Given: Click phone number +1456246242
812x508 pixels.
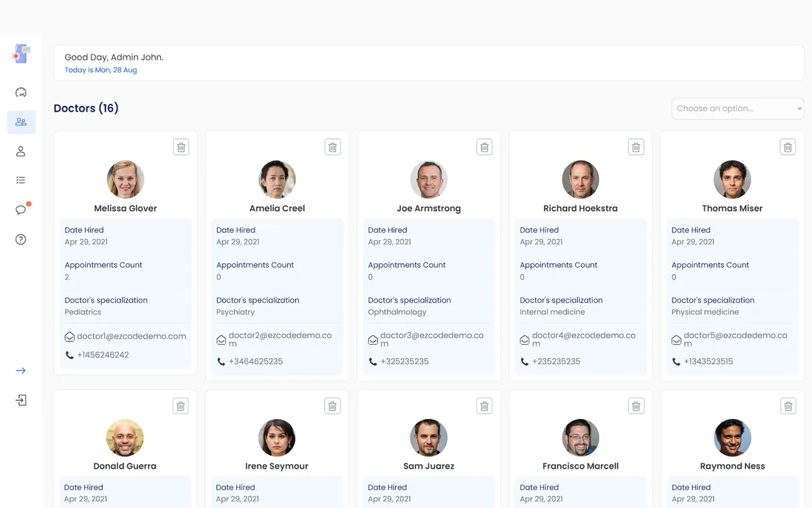Looking at the screenshot, I should 103,355.
